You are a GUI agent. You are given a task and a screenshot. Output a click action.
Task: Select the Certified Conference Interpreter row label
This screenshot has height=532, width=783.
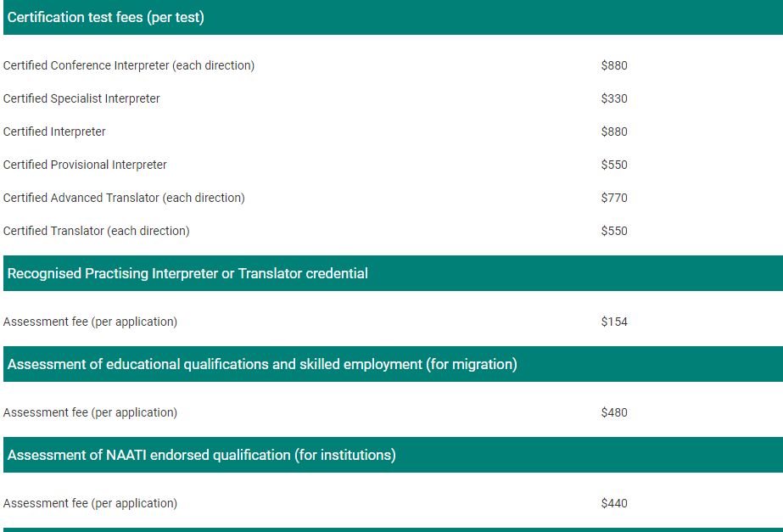pos(129,65)
